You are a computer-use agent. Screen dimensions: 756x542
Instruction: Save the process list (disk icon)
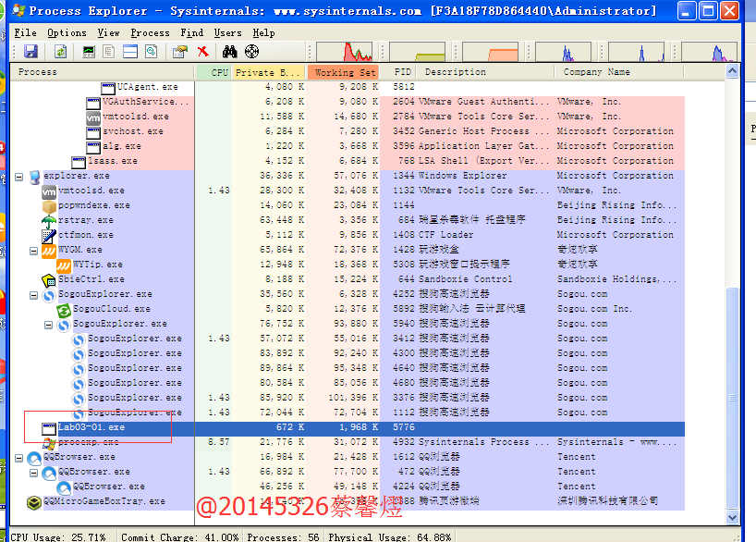pos(30,51)
